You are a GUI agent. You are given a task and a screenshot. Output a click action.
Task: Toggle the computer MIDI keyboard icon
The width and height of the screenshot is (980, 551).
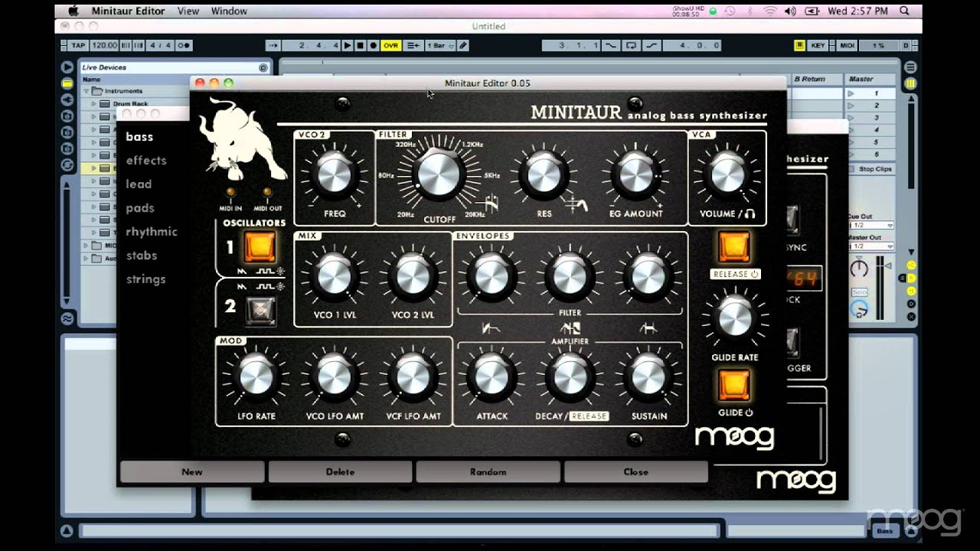click(799, 46)
